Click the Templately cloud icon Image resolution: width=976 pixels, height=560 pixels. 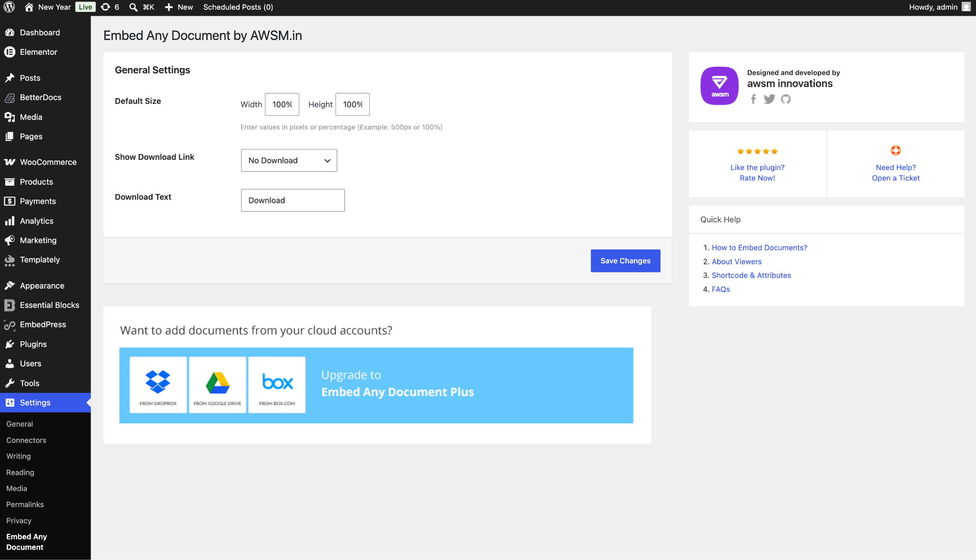(10, 260)
